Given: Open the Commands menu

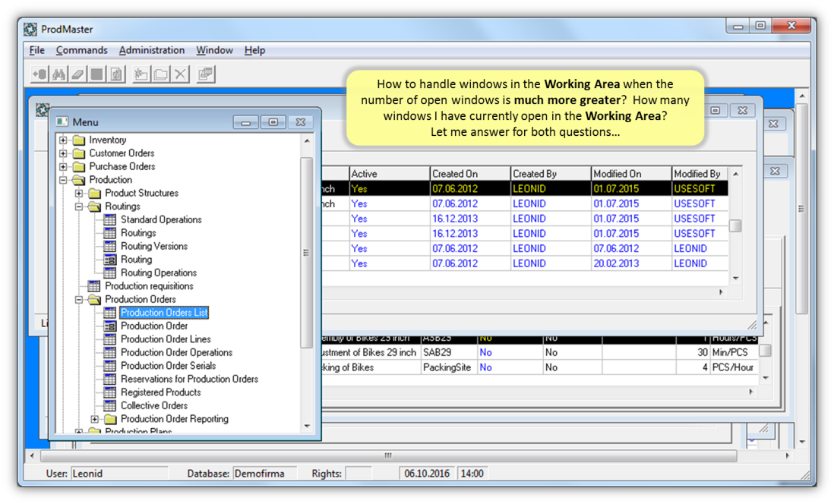Looking at the screenshot, I should point(82,50).
